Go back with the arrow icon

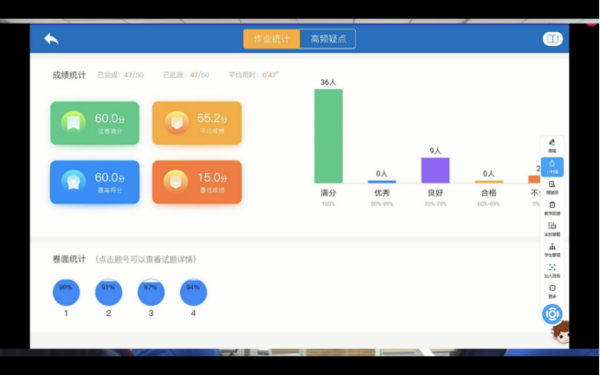click(51, 39)
